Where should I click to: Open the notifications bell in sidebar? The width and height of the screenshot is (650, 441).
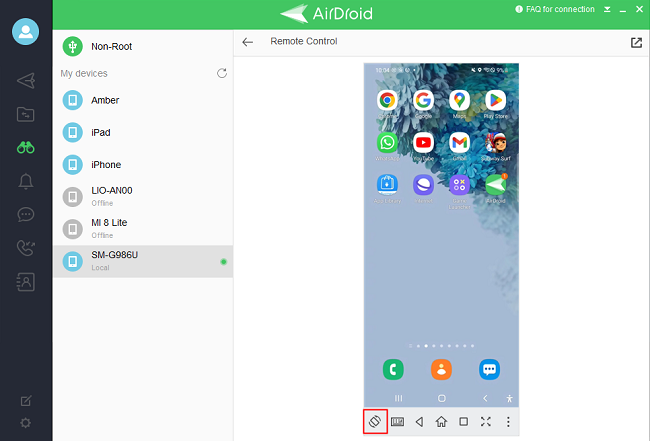click(26, 181)
